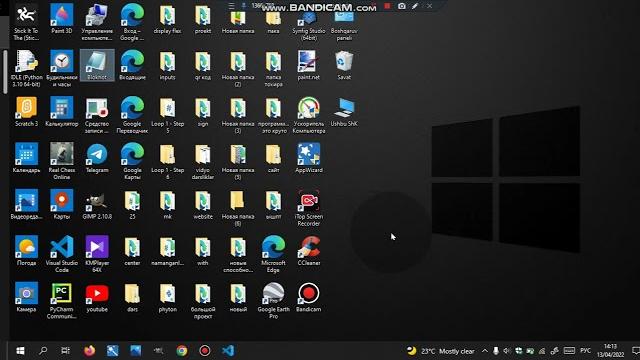640x360 pixels.
Task: Switch input language via РУС indicator
Action: (585, 351)
